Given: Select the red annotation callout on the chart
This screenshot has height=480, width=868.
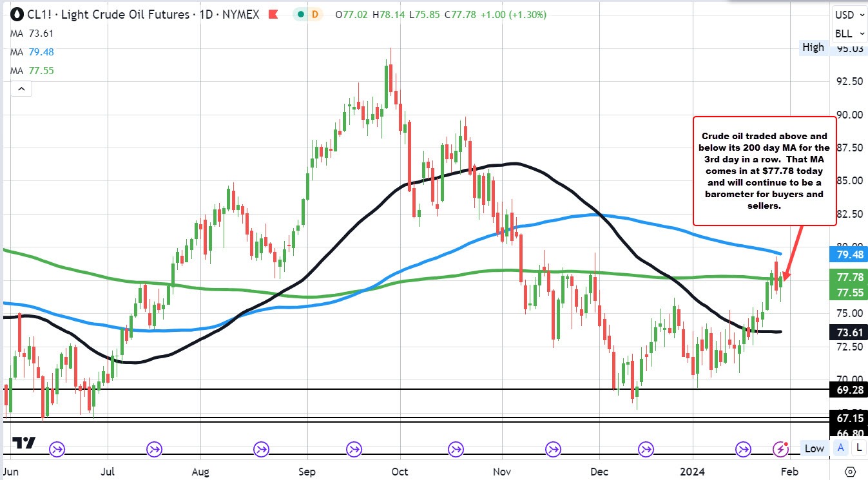Looking at the screenshot, I should point(764,171).
